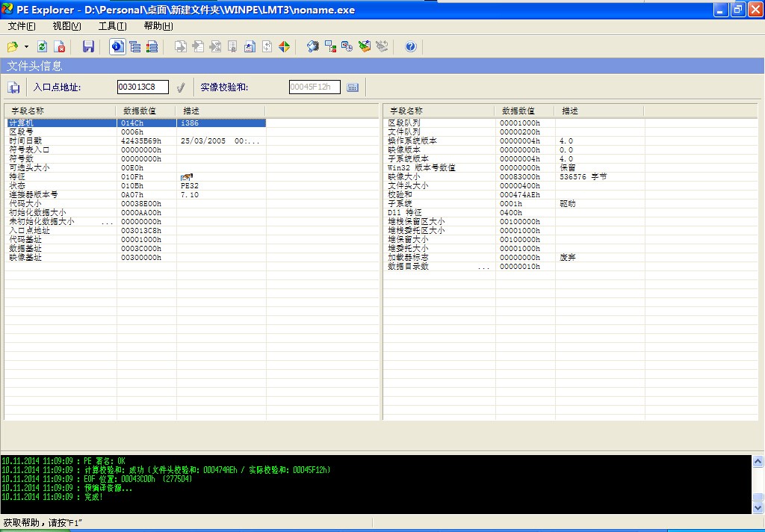Image resolution: width=765 pixels, height=532 pixels.
Task: Open the Resource Editor colored diamond icon
Action: point(284,47)
